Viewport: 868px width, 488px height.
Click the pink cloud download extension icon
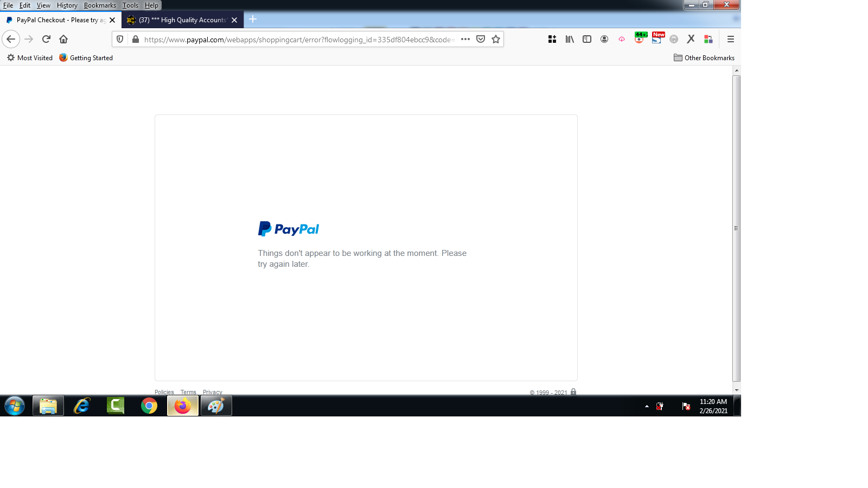(x=622, y=39)
